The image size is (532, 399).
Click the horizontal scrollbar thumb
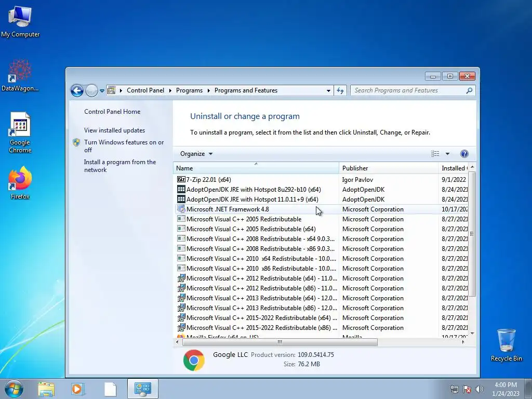(x=280, y=342)
